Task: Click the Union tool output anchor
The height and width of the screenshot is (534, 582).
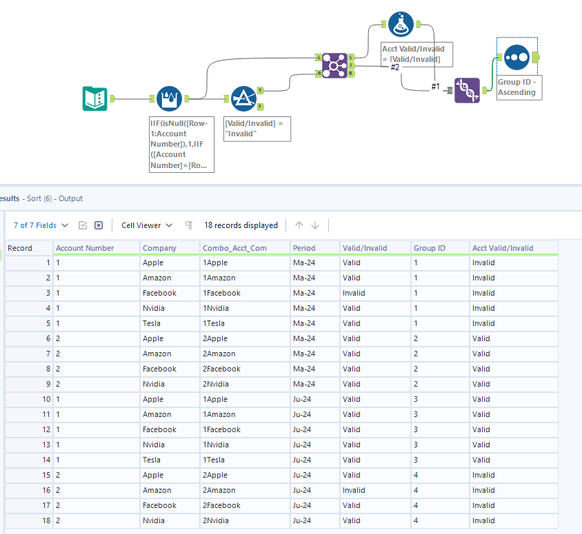Action: (x=485, y=90)
